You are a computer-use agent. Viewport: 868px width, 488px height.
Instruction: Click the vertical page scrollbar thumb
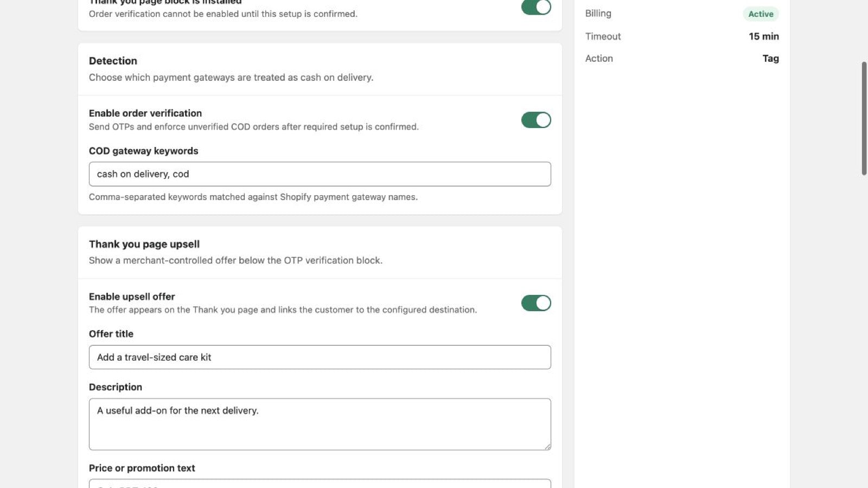point(864,118)
